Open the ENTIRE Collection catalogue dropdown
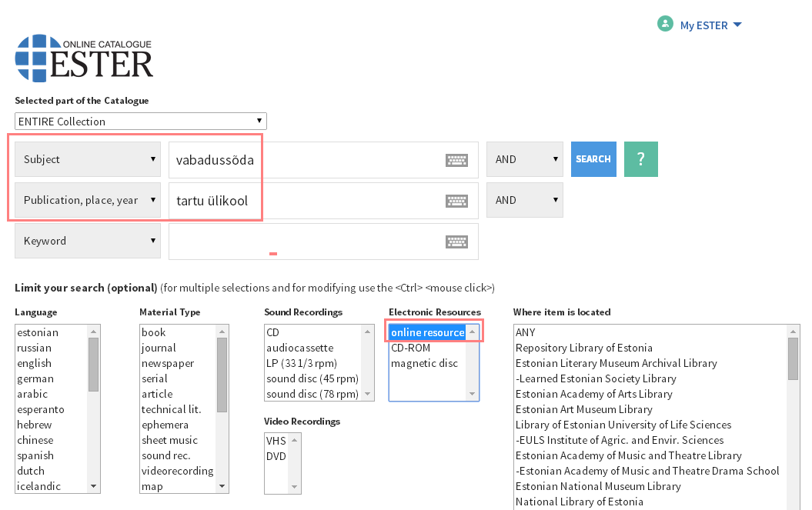This screenshot has width=812, height=510. pyautogui.click(x=140, y=122)
